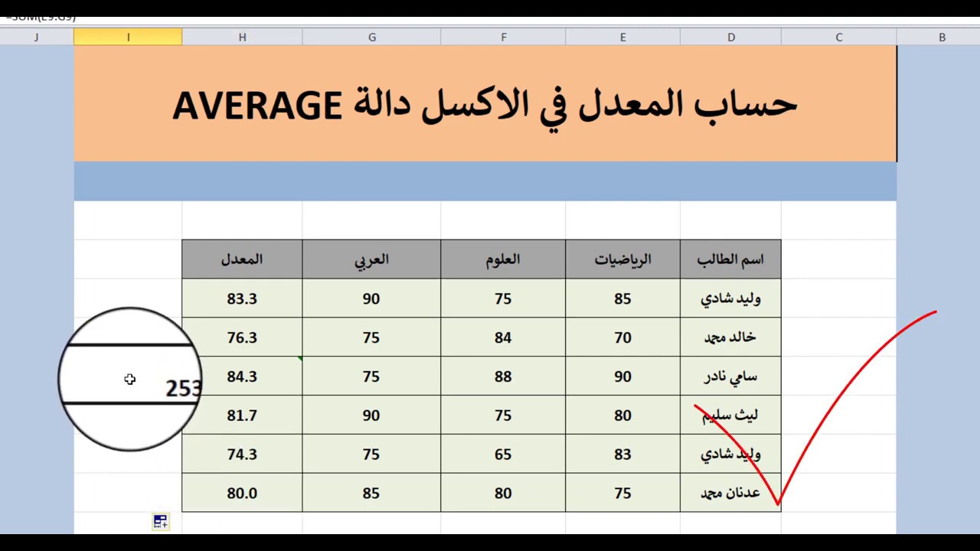Select the average cell 74.3
This screenshot has width=980, height=551.
pos(242,454)
